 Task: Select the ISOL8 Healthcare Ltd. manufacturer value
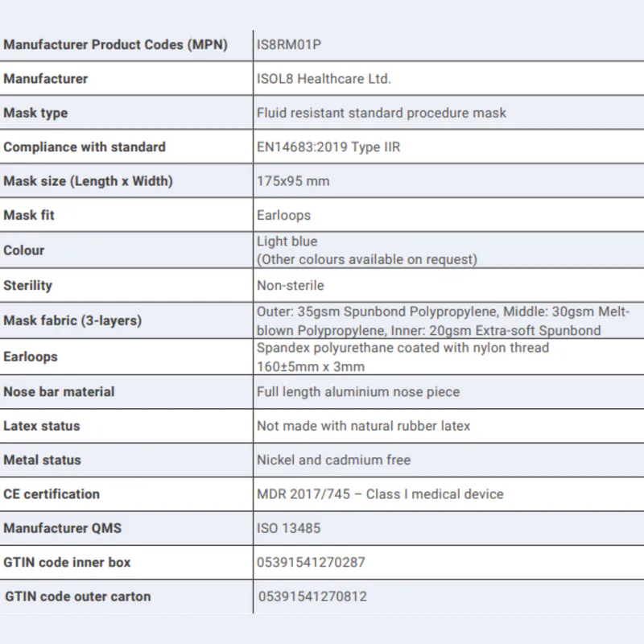coord(324,79)
